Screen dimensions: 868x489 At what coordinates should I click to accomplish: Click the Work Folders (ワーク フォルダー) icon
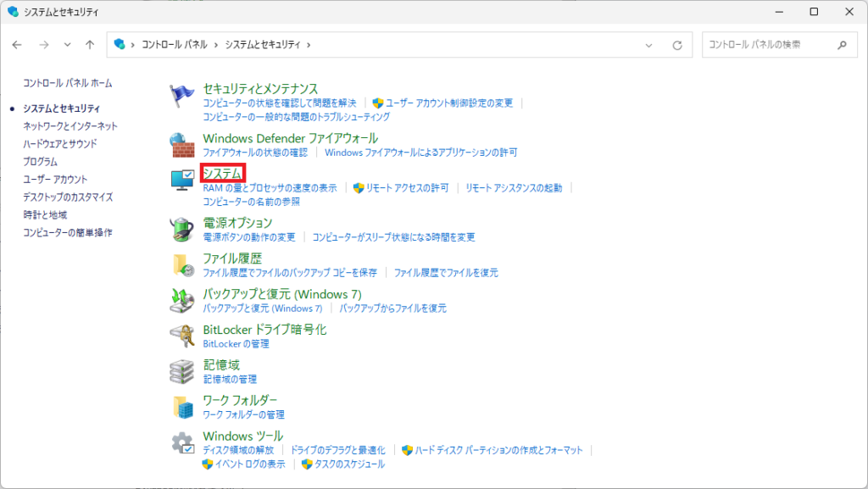click(183, 407)
